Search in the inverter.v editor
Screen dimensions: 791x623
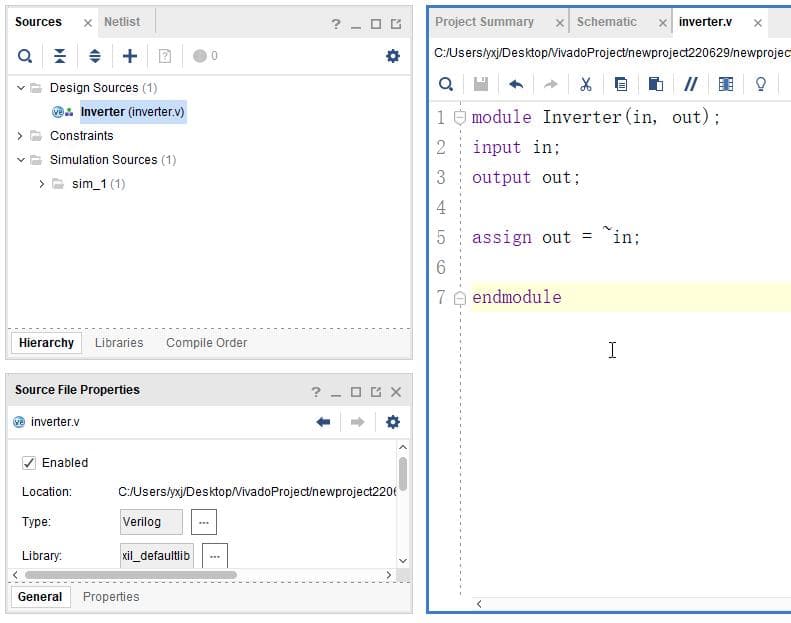pos(445,84)
